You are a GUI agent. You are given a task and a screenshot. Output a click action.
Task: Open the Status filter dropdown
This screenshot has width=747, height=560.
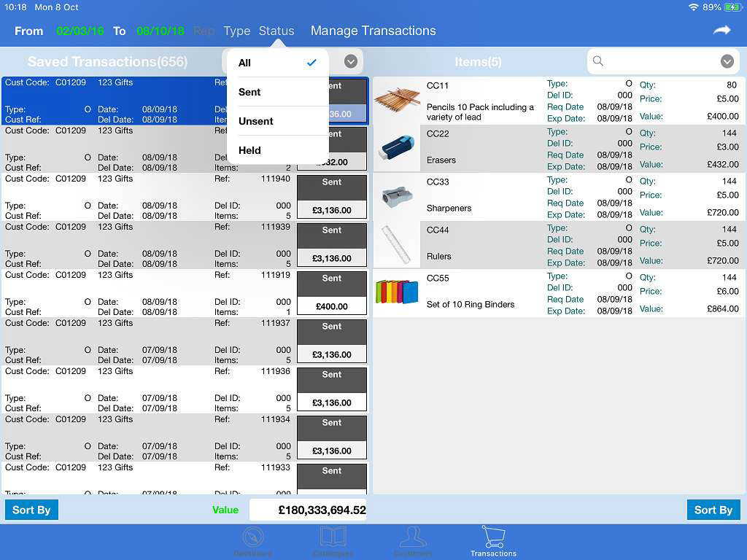tap(276, 31)
